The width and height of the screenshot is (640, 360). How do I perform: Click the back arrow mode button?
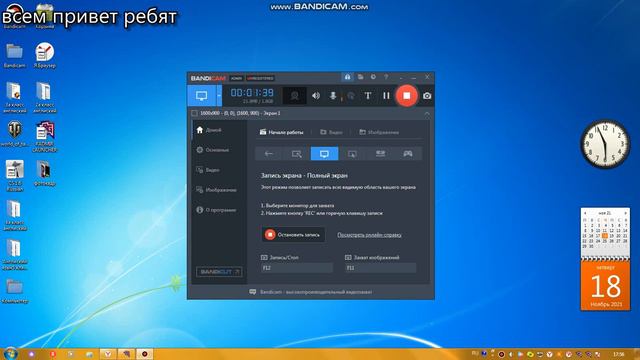[x=269, y=153]
